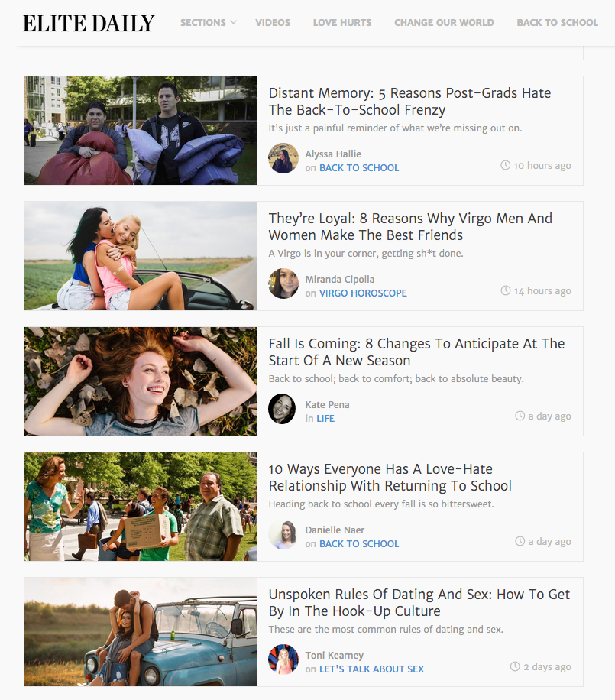The width and height of the screenshot is (615, 700).
Task: Open author name Toni Kearney
Action: coord(335,656)
